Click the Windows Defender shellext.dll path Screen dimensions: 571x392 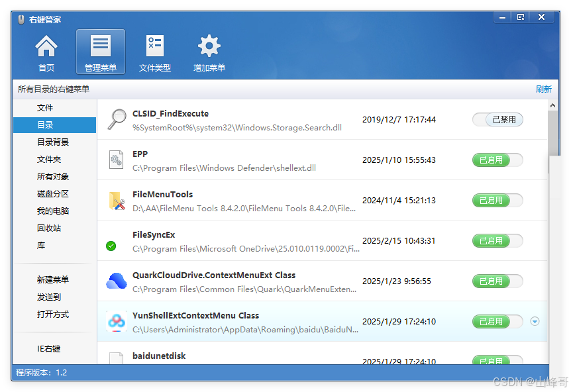225,168
